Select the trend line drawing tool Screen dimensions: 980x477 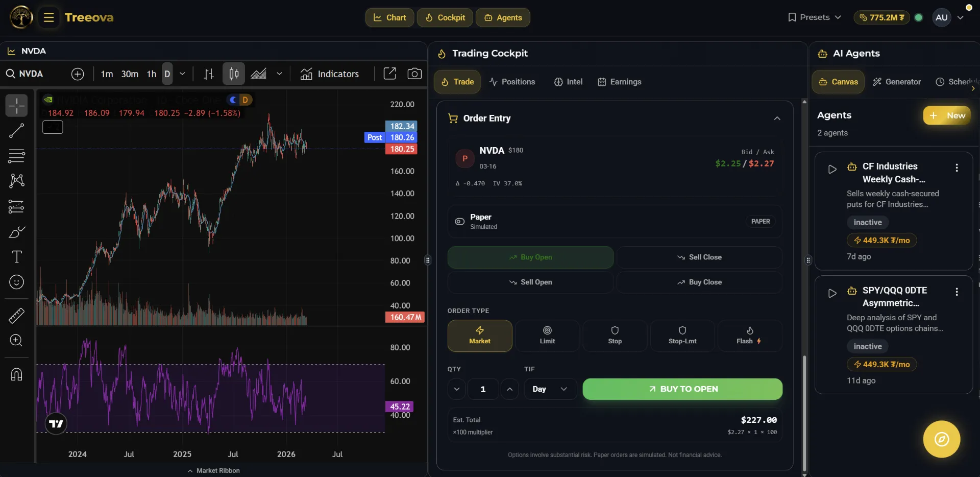click(x=16, y=131)
